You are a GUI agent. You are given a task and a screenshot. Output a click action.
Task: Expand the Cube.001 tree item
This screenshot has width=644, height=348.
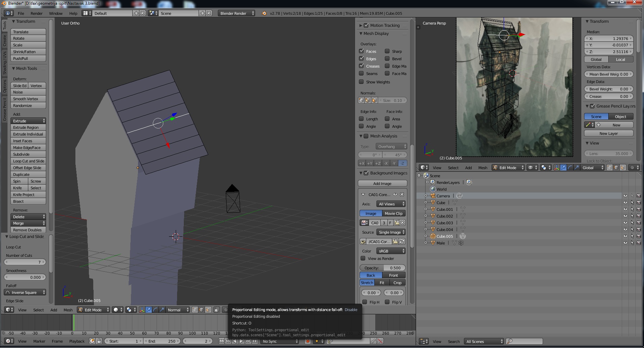(426, 209)
